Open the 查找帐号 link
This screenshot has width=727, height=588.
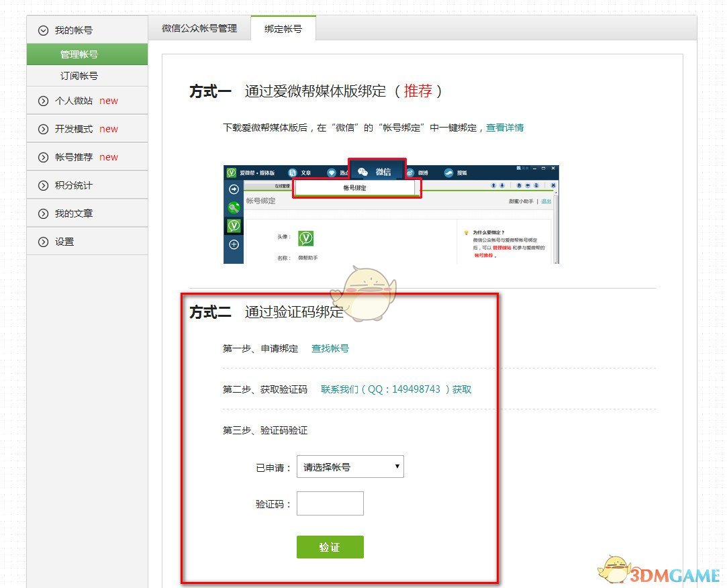[330, 349]
